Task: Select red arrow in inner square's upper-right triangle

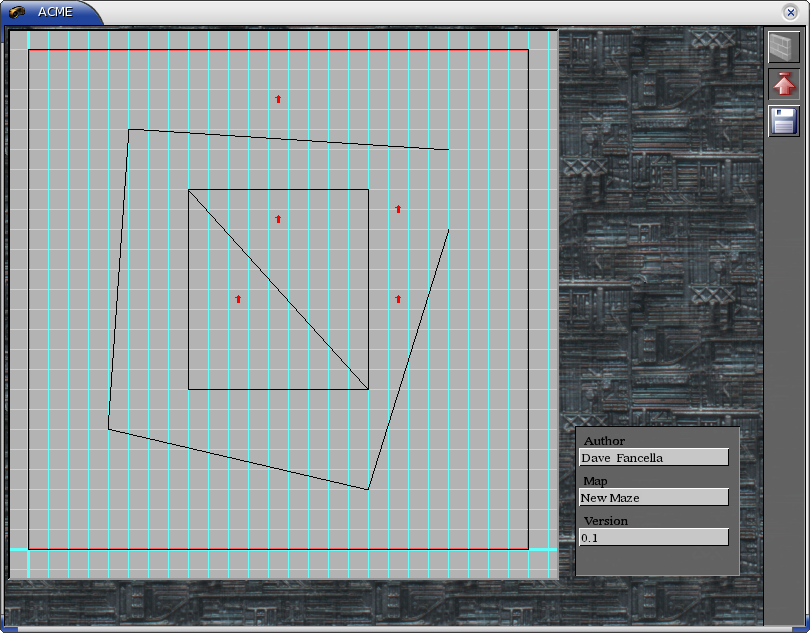Action: pos(278,219)
